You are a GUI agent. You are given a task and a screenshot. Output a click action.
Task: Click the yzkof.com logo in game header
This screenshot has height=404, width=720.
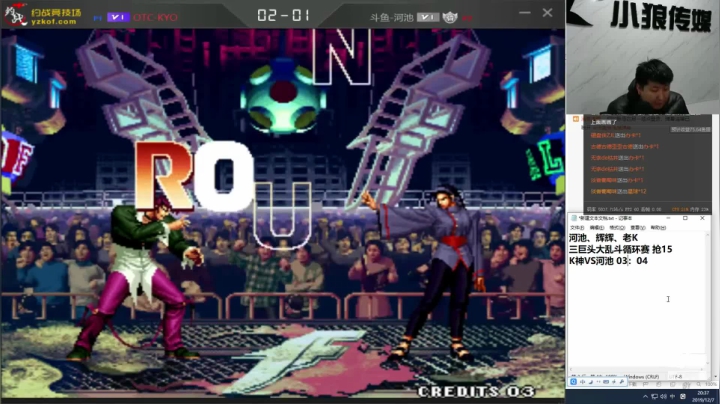(43, 16)
